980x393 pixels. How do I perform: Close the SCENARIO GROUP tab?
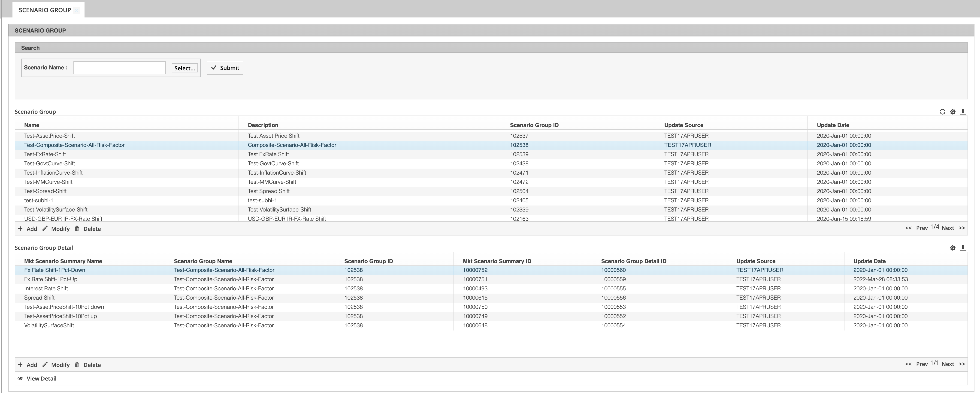(76, 10)
